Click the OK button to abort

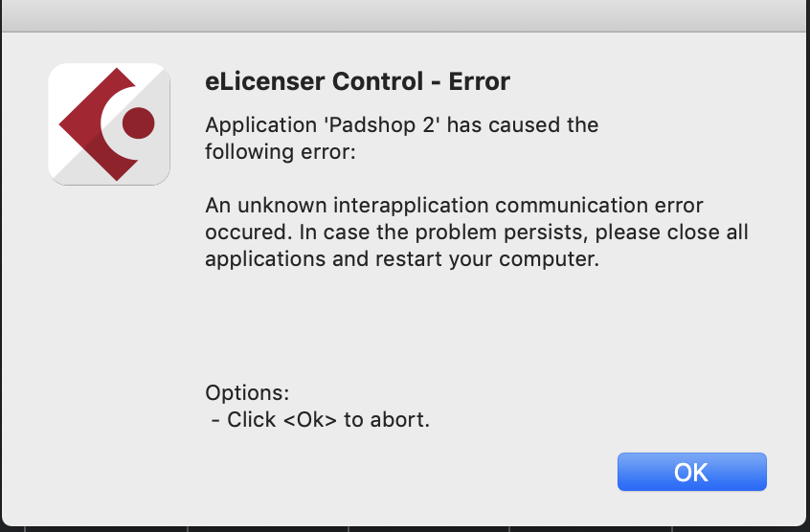coord(691,472)
